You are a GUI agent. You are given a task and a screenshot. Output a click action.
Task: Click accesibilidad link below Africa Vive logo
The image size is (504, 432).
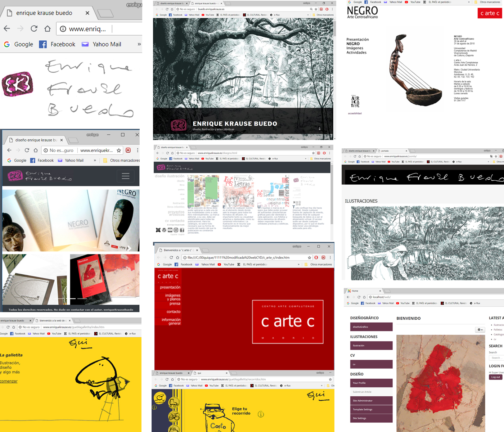tap(355, 113)
